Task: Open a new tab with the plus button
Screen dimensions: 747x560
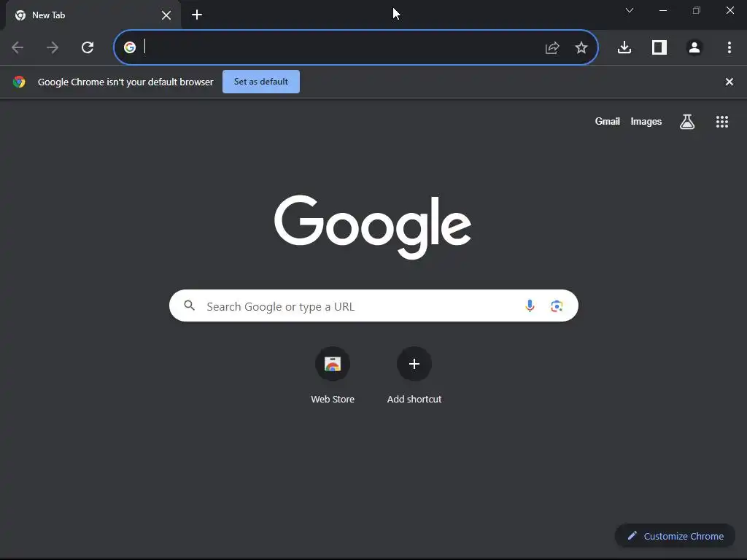Action: point(197,15)
